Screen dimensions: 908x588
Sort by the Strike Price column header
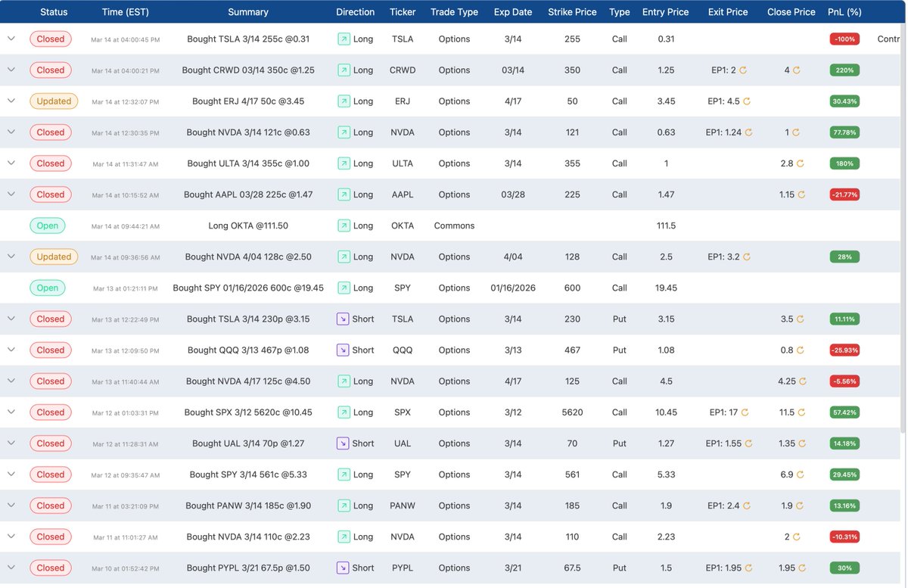572,12
